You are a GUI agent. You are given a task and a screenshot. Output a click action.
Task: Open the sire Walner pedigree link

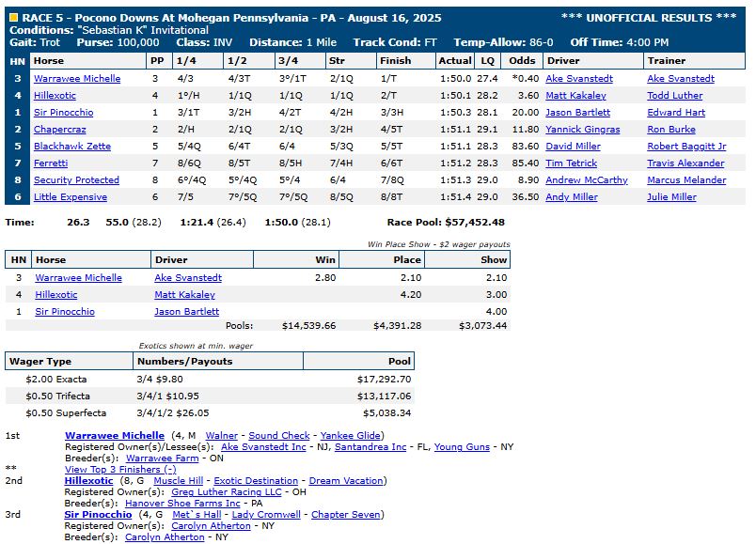[x=221, y=436]
